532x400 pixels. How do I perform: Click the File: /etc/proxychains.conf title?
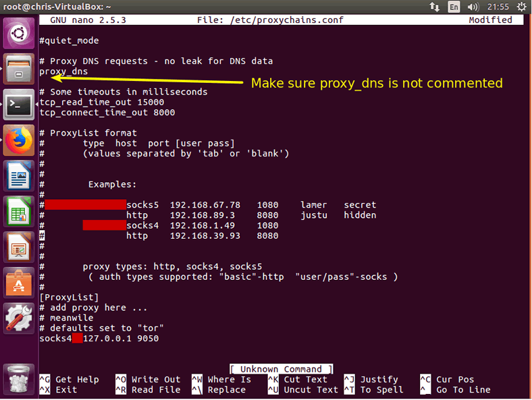point(270,20)
